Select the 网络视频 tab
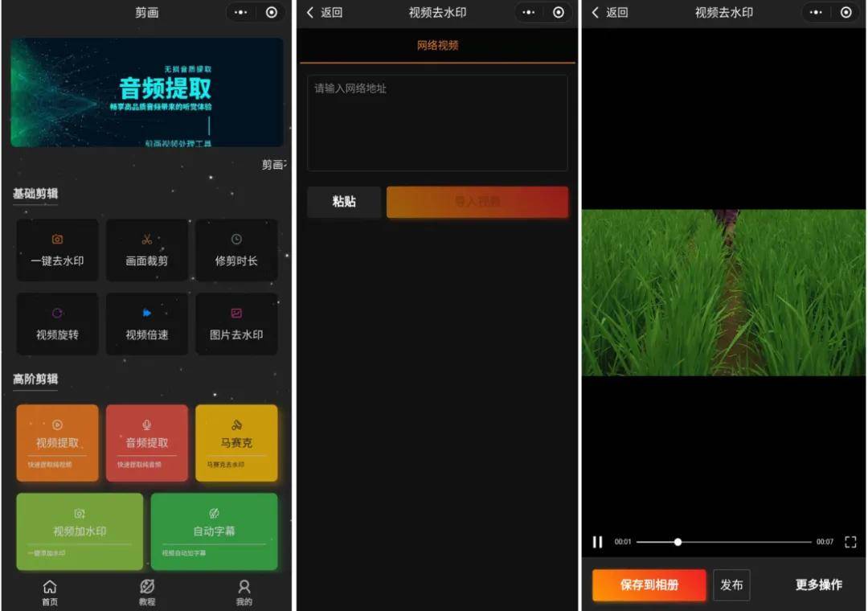Screen dimensions: 868x611 click(x=437, y=46)
